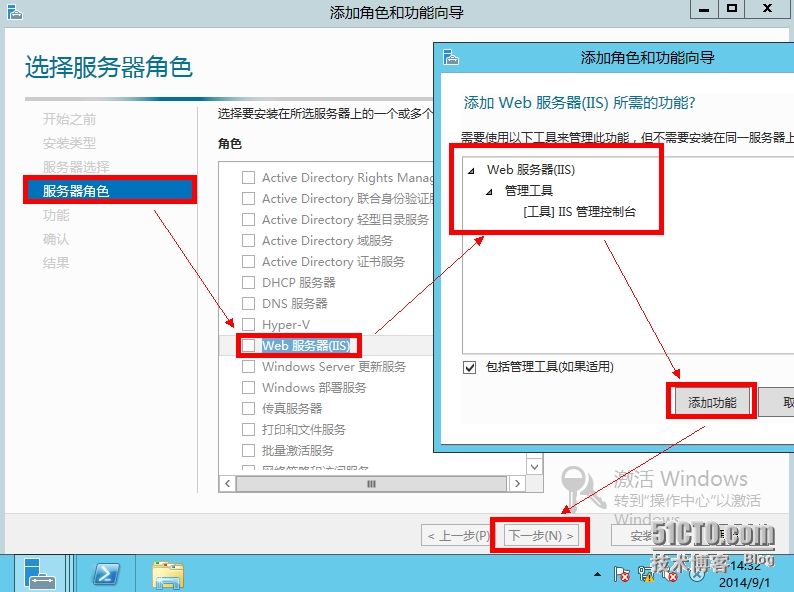Check Active Directory Rights Management role

coord(248,177)
